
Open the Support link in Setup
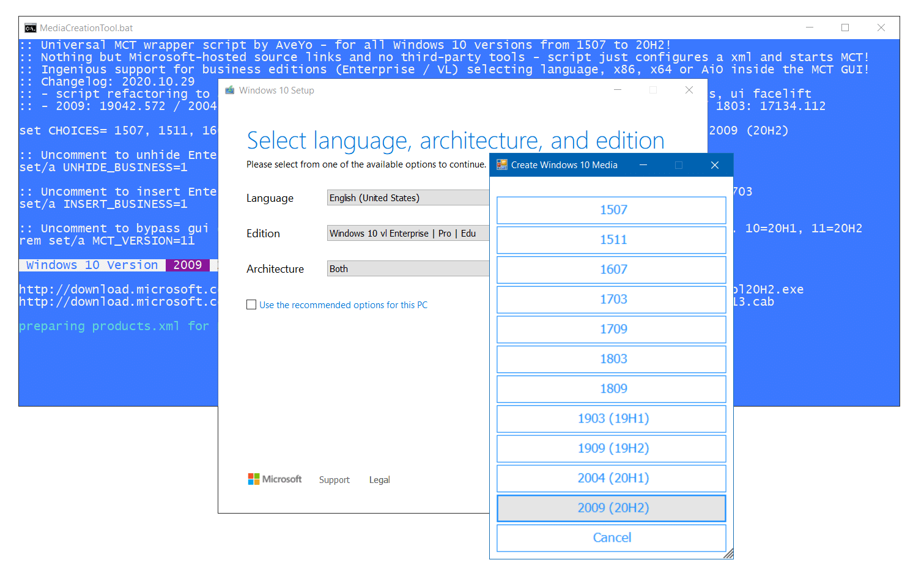(334, 480)
